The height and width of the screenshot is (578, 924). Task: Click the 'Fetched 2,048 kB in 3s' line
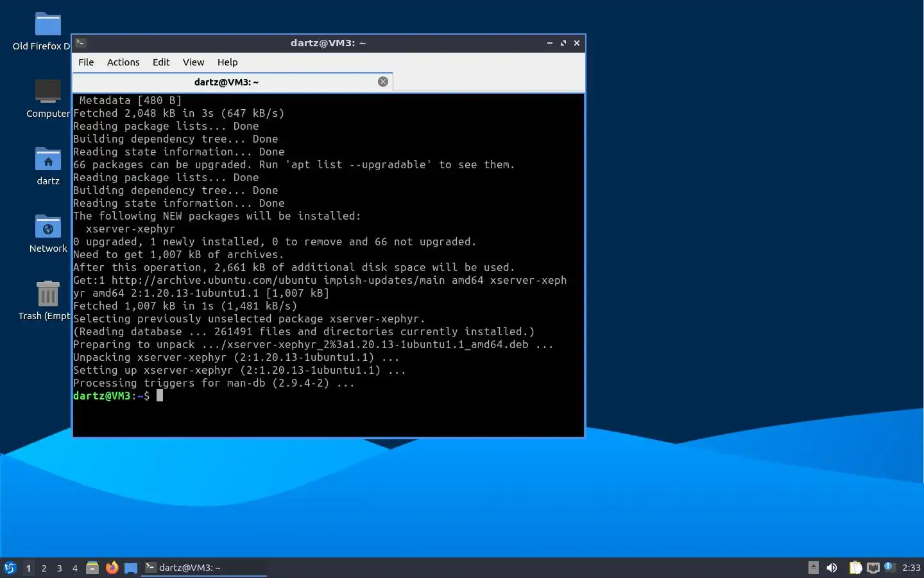pos(178,113)
